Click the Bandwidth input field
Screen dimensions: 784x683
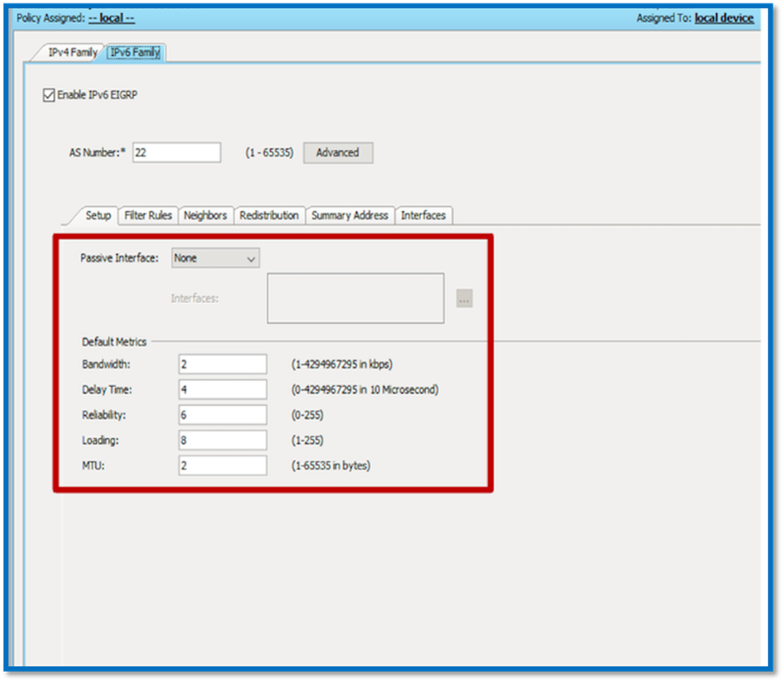(x=223, y=364)
